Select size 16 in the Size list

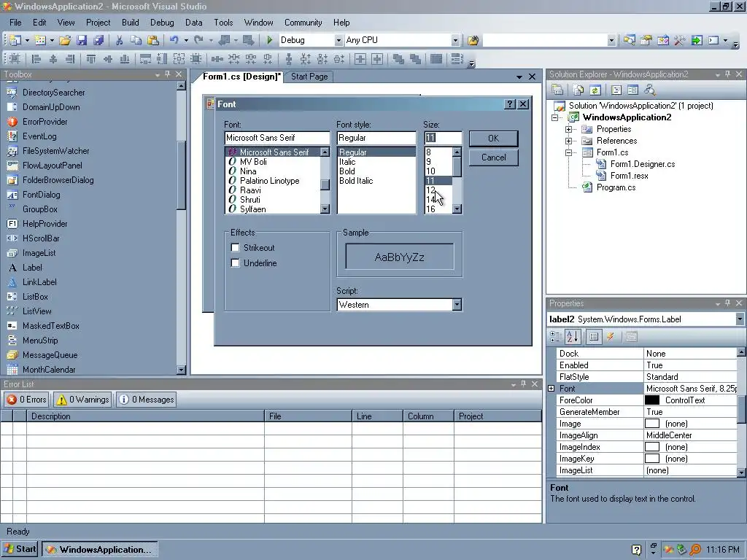[430, 209]
